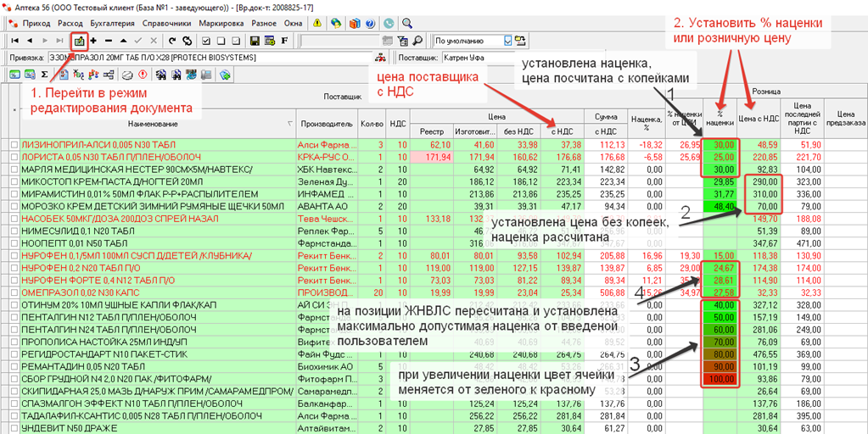
Task: Tick checkbox for ОМЕПРАЗОЛ 0,02 N30 row
Action: 14,292
